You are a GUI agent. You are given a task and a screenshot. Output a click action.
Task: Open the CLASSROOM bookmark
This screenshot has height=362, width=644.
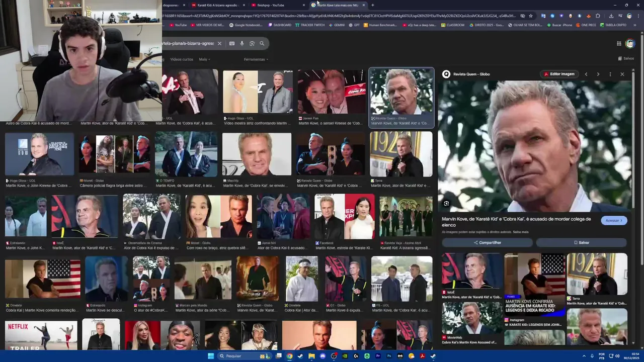tap(453, 25)
